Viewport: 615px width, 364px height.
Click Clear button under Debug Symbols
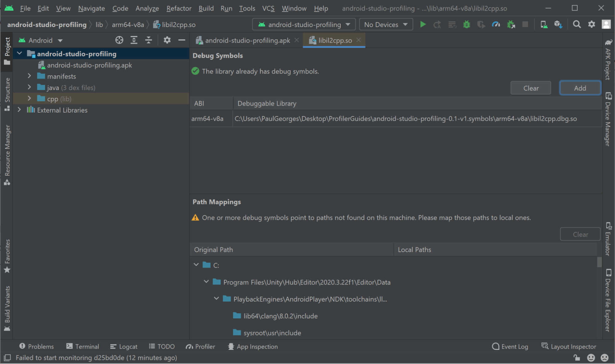pyautogui.click(x=531, y=88)
